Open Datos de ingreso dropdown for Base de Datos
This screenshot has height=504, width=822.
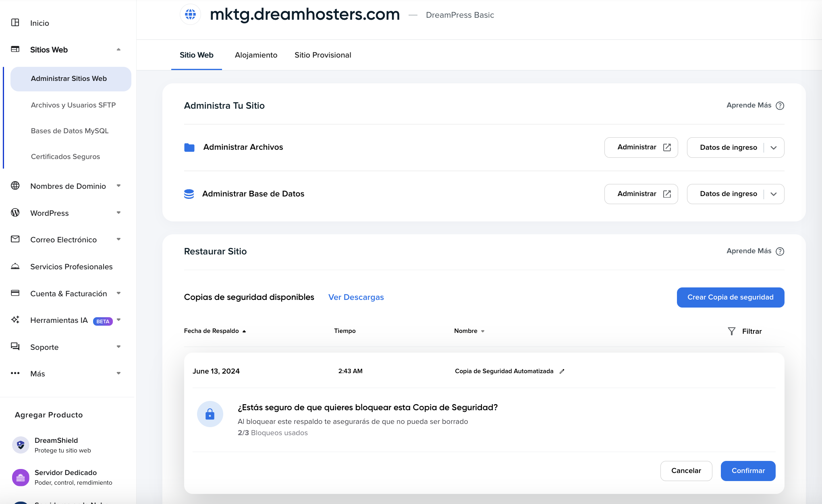point(774,194)
